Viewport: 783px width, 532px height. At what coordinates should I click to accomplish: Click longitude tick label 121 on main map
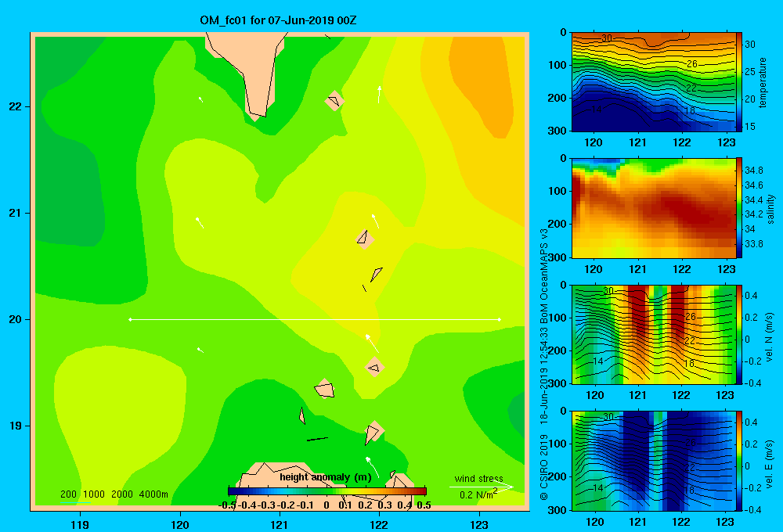tap(280, 524)
